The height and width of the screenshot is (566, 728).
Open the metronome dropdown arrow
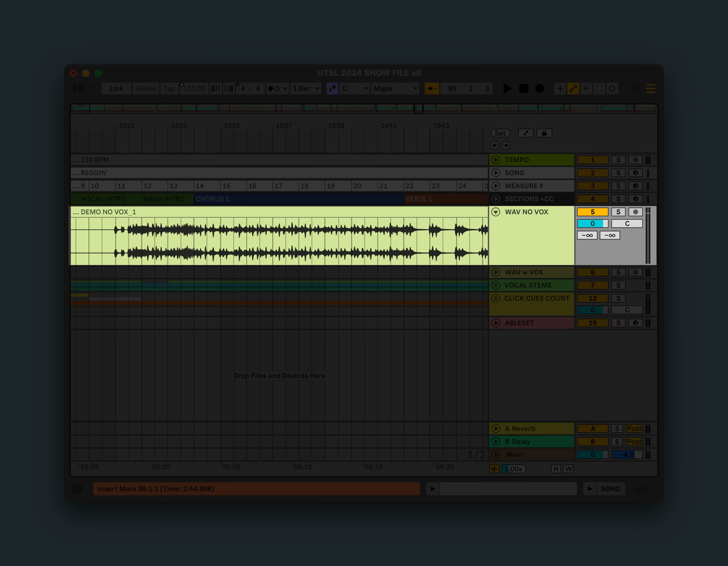point(285,89)
